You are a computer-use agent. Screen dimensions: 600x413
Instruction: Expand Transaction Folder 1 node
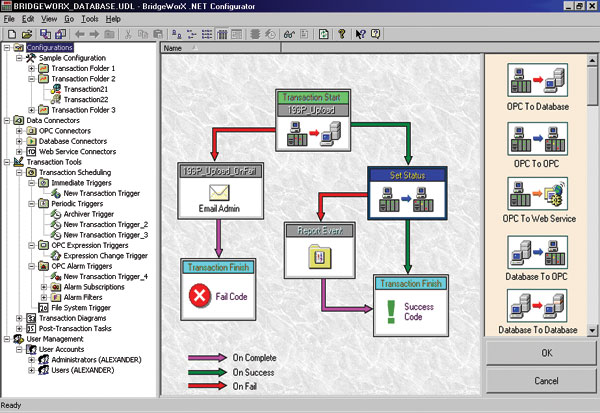[x=32, y=69]
